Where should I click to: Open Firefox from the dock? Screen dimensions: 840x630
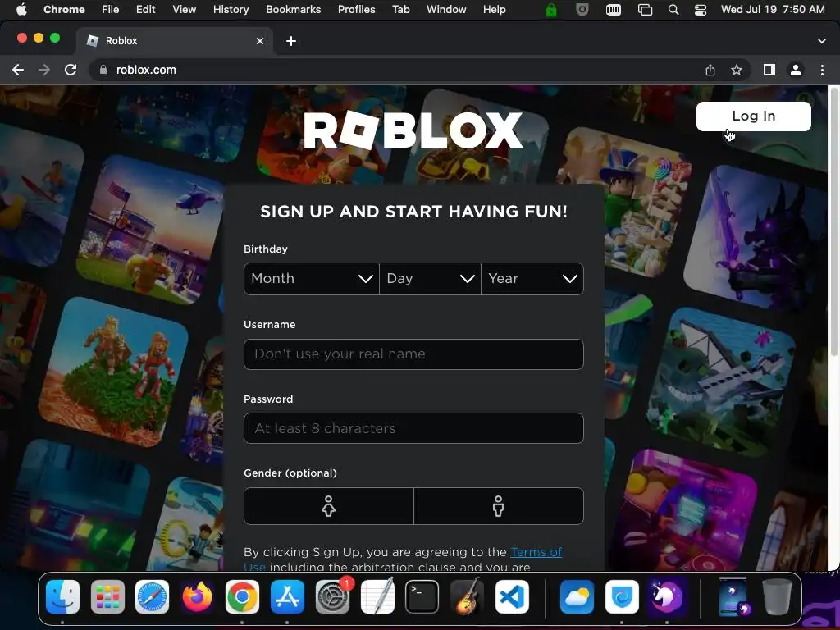tap(197, 597)
